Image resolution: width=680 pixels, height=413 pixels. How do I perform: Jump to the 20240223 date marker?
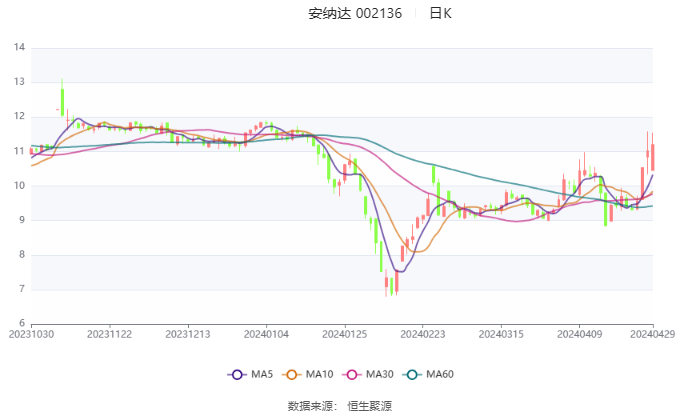coord(421,334)
